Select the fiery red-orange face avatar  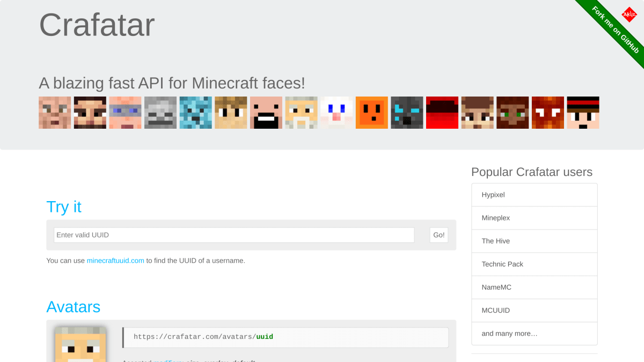(548, 113)
